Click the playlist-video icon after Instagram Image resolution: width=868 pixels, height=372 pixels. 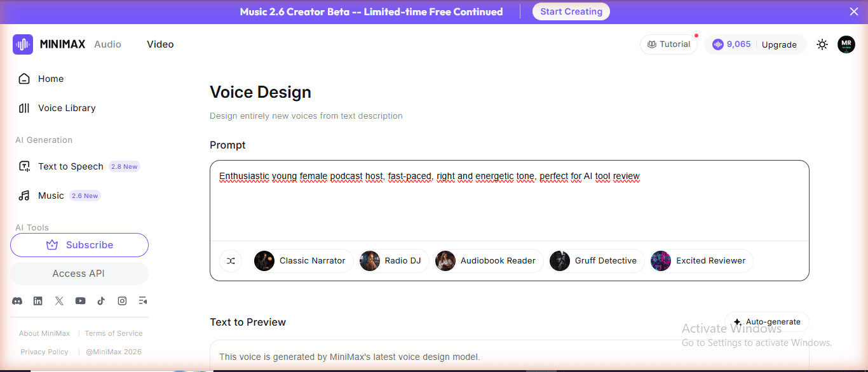tap(143, 301)
